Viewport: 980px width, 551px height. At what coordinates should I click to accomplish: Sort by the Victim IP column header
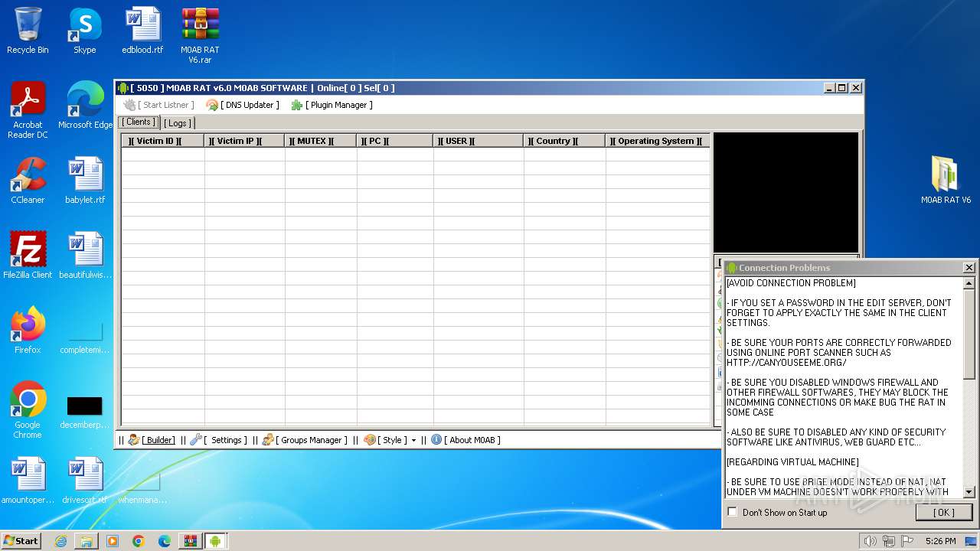pyautogui.click(x=244, y=141)
